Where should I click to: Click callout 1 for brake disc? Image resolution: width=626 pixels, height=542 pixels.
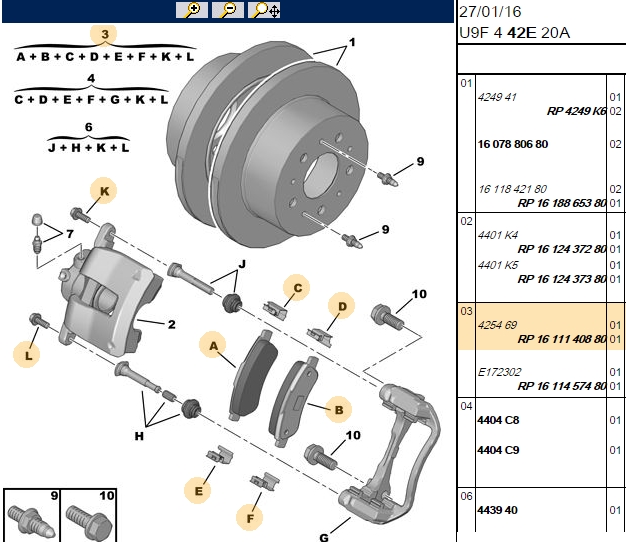(x=352, y=42)
